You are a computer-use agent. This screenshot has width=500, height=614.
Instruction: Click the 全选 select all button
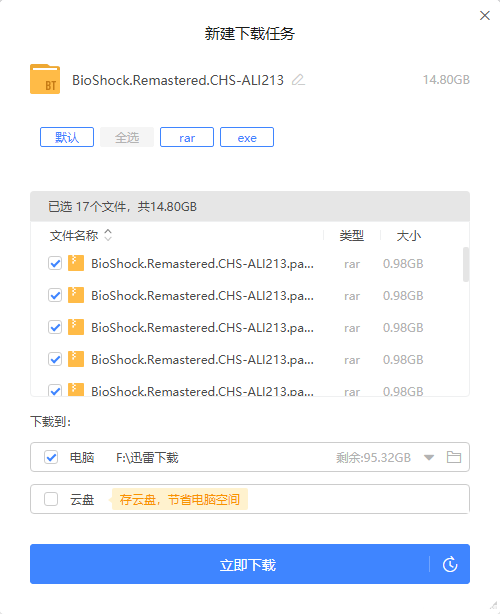click(x=127, y=137)
